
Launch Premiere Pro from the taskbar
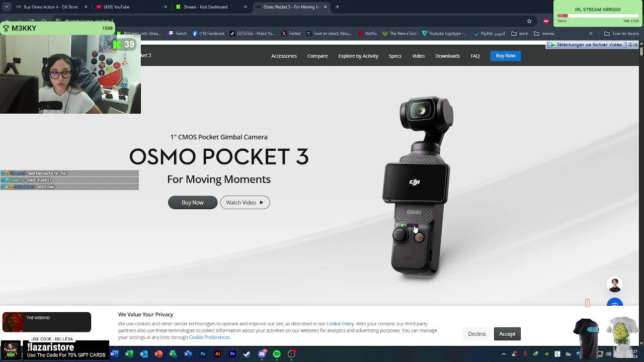pos(232,354)
